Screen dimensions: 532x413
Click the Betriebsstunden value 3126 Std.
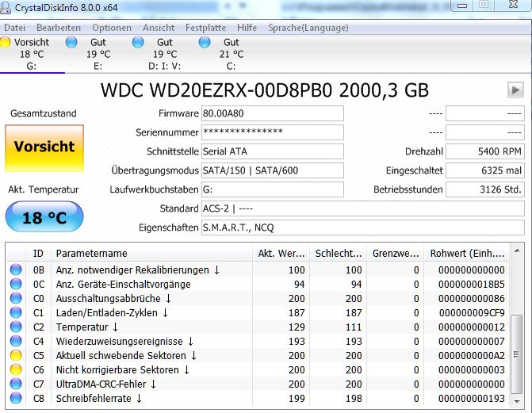pyautogui.click(x=485, y=189)
